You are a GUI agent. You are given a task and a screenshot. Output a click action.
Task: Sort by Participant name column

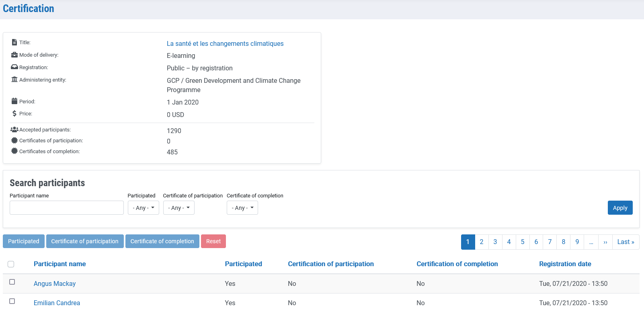click(x=59, y=264)
